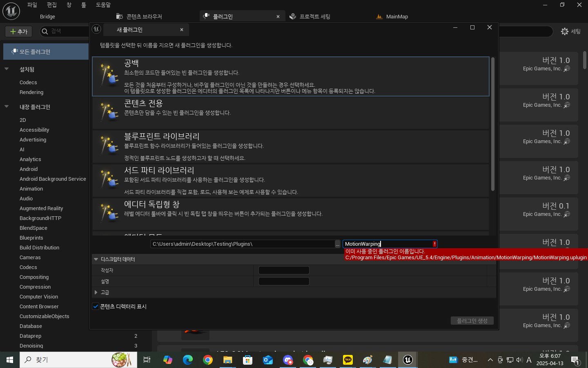Image resolution: width=588 pixels, height=368 pixels.
Task: Collapse the 설치됨 category group
Action: [7, 69]
